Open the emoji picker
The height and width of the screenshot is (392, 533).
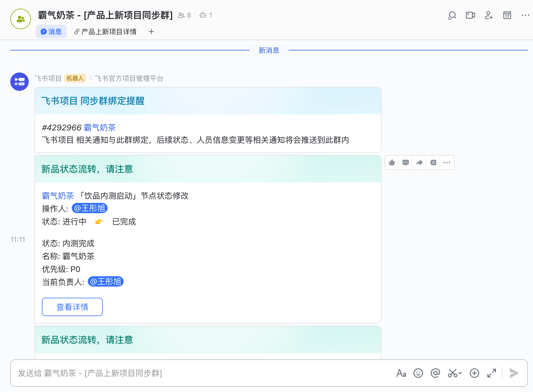click(x=418, y=373)
